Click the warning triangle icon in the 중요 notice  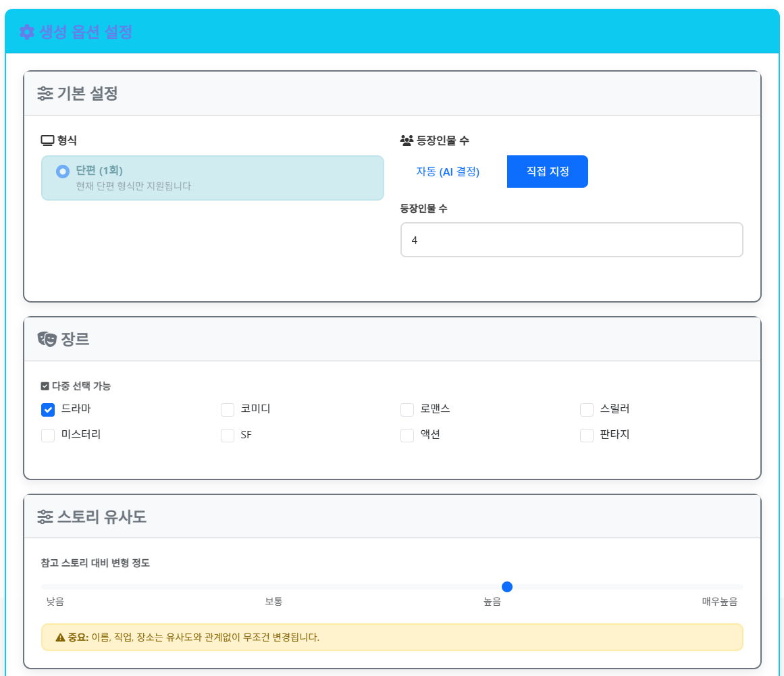click(61, 638)
